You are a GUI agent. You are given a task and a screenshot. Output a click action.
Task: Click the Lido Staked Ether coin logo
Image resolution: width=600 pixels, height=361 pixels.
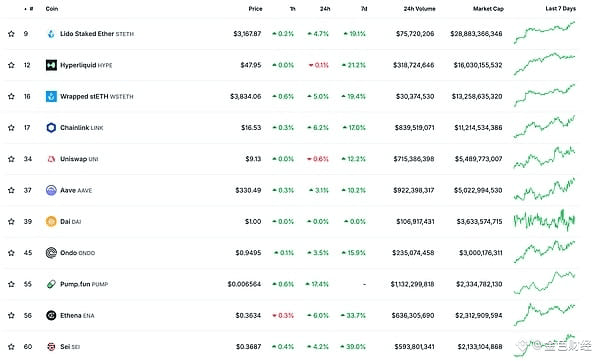click(x=51, y=34)
